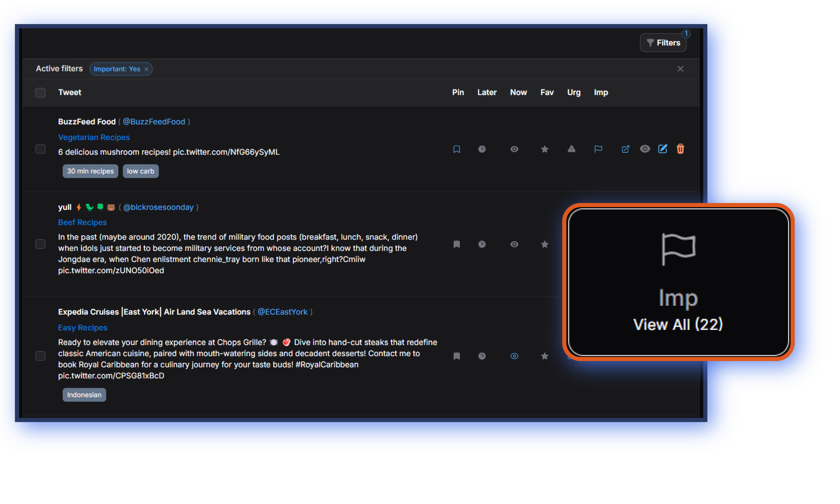Remove the Important: Yes filter chip
This screenshot has height=504, width=840.
146,69
